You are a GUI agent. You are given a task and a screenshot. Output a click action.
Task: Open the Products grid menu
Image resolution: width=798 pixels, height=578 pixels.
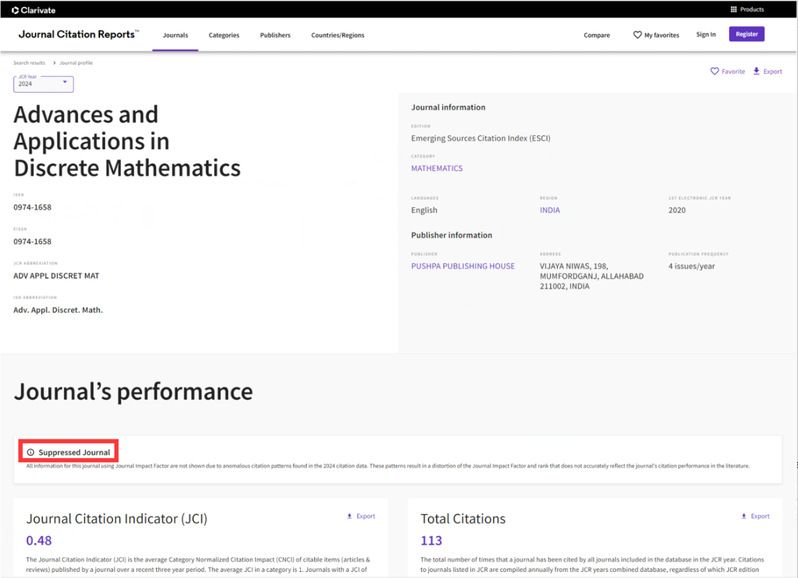pyautogui.click(x=734, y=9)
